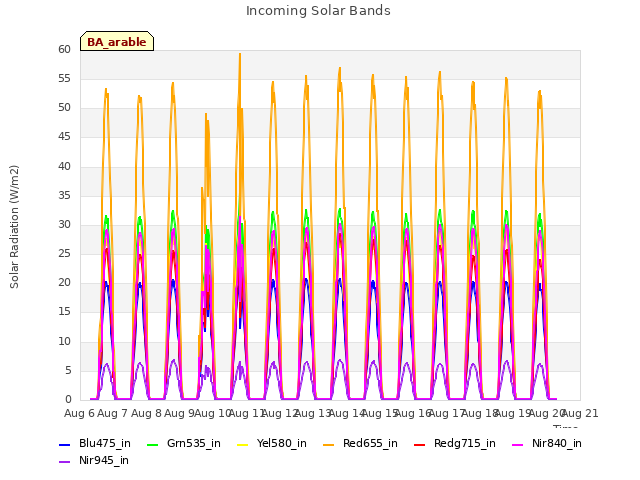
Task: Click the red Redg715_in color marker
Action: (x=420, y=444)
